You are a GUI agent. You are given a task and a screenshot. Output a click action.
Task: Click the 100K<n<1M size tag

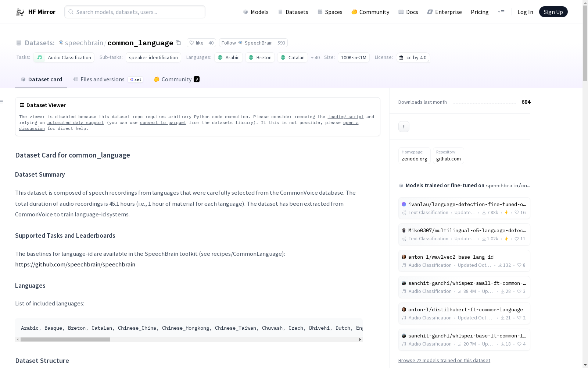pyautogui.click(x=354, y=57)
